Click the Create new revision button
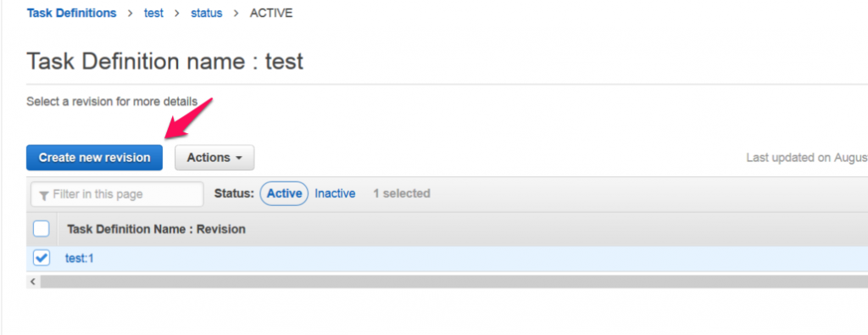This screenshot has width=868, height=335. pos(95,158)
